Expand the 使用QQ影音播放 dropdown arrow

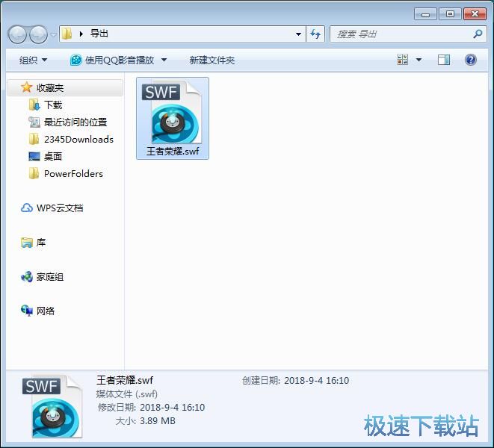tap(164, 60)
